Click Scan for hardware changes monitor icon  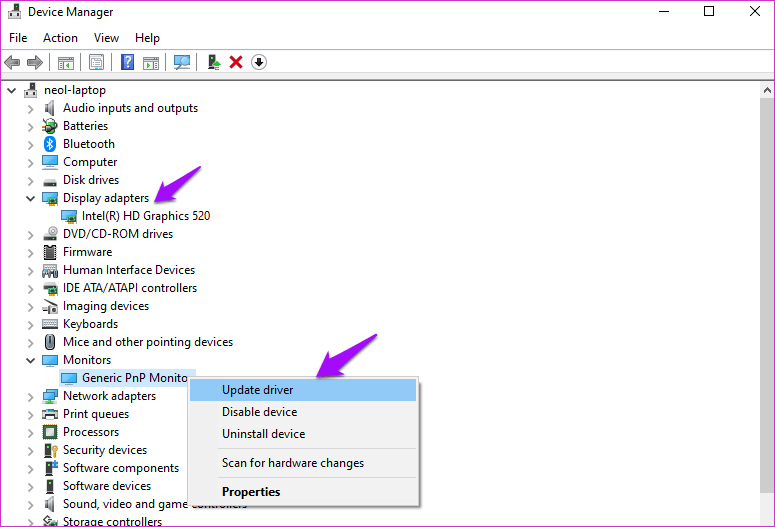tap(182, 62)
